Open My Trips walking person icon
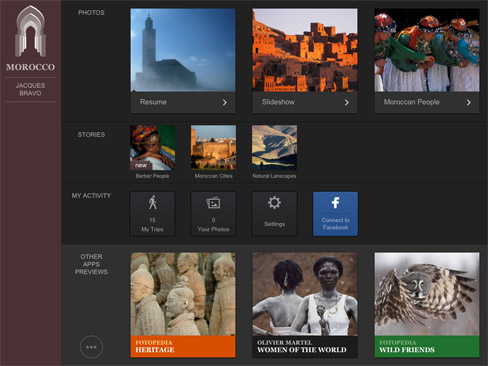The image size is (488, 366). coord(152,203)
